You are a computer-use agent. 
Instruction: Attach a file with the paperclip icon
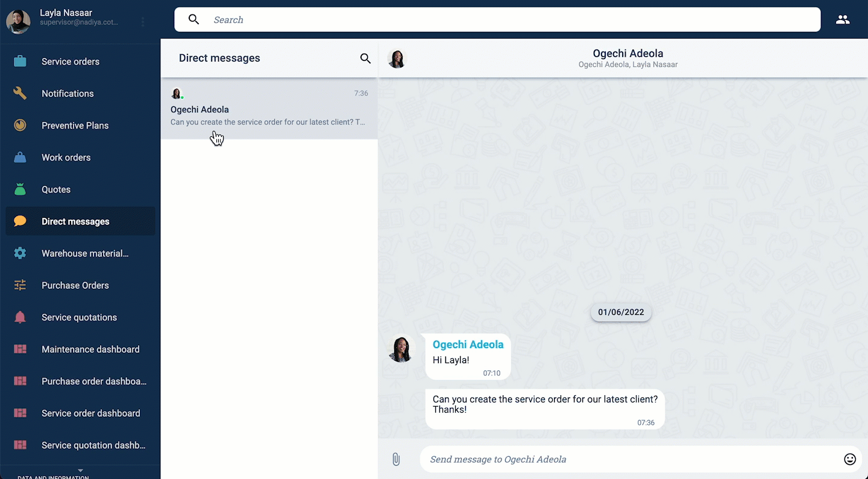(x=396, y=459)
